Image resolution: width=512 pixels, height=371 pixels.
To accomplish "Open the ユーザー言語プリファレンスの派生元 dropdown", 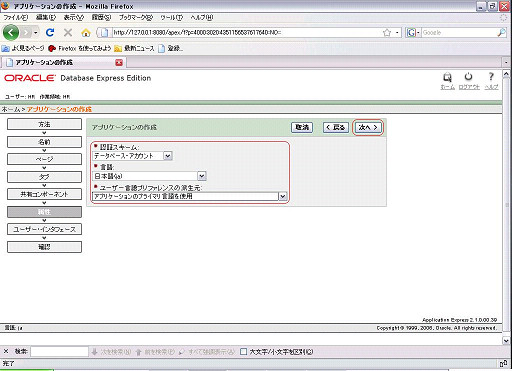I will [x=189, y=197].
